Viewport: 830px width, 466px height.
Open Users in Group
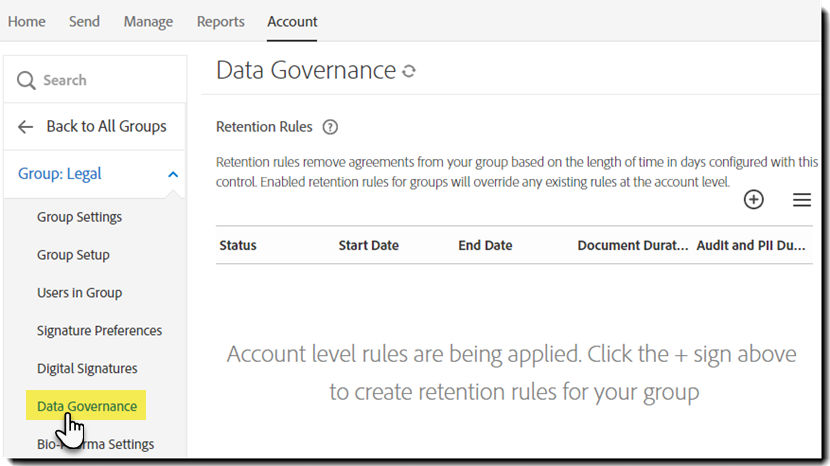[x=79, y=293]
